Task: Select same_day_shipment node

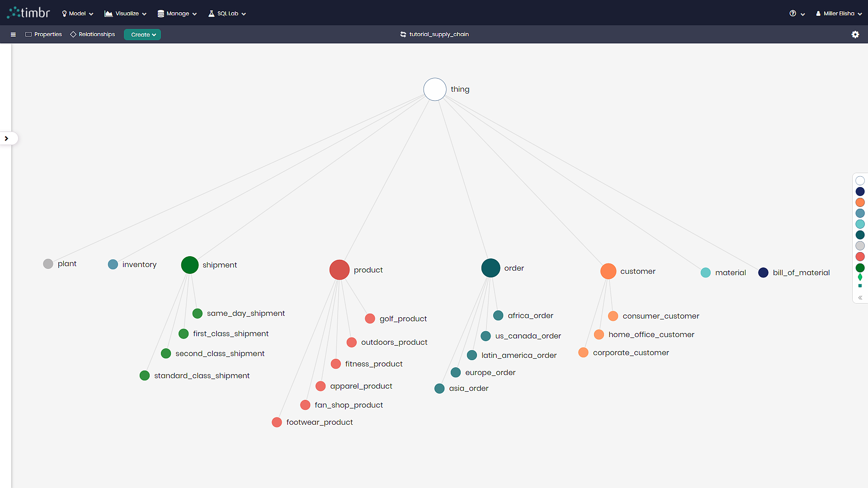Action: 197,314
